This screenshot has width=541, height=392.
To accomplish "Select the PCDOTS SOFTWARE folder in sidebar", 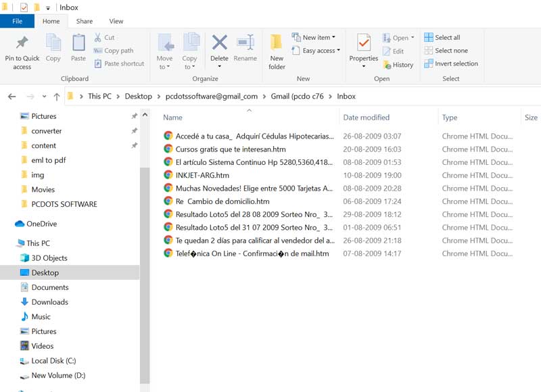I will (64, 204).
